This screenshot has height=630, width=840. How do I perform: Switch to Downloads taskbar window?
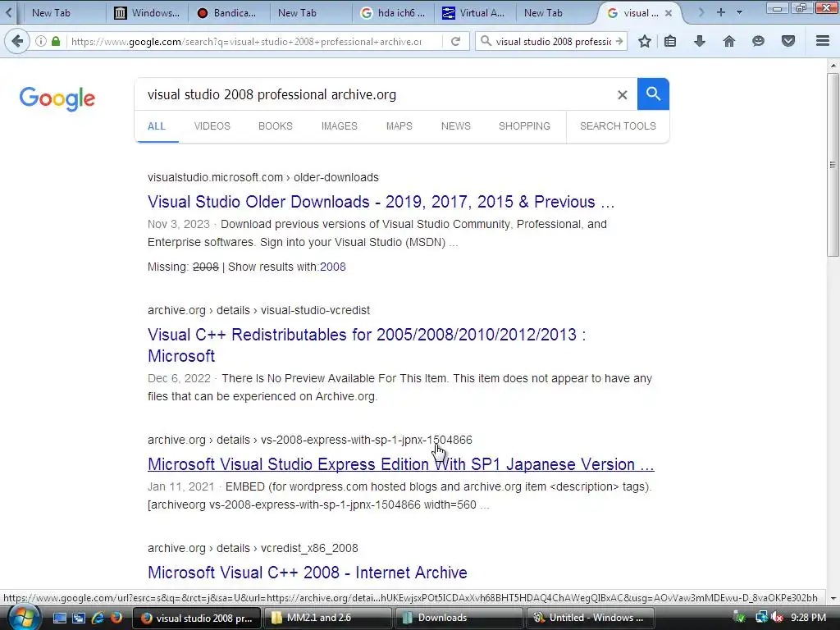point(459,618)
